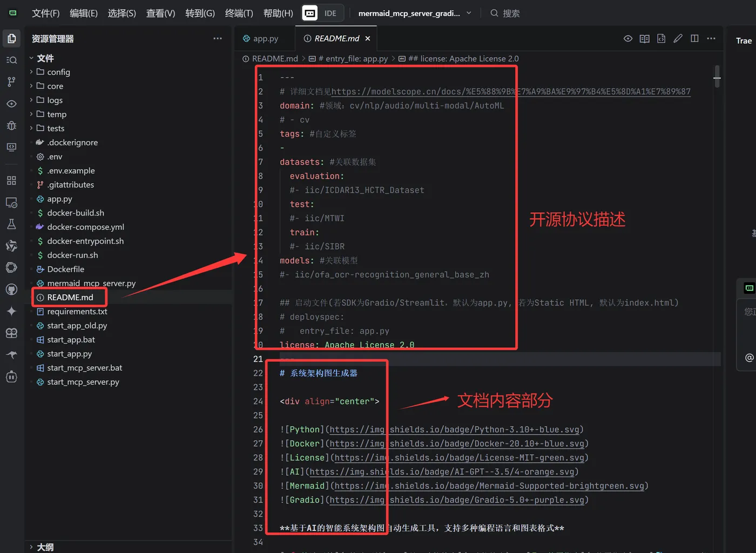Open the Run and Debug bug icon

click(x=11, y=125)
